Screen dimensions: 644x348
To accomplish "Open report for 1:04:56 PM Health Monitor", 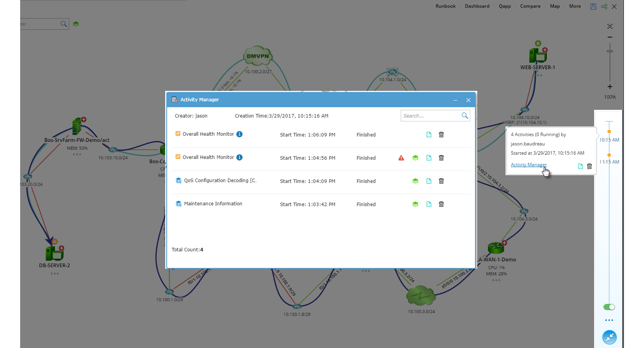I will point(429,158).
